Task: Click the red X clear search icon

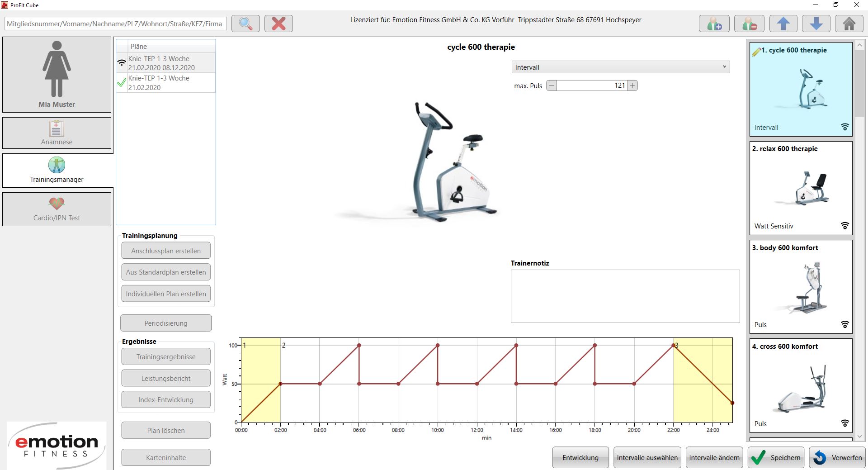Action: coord(278,24)
